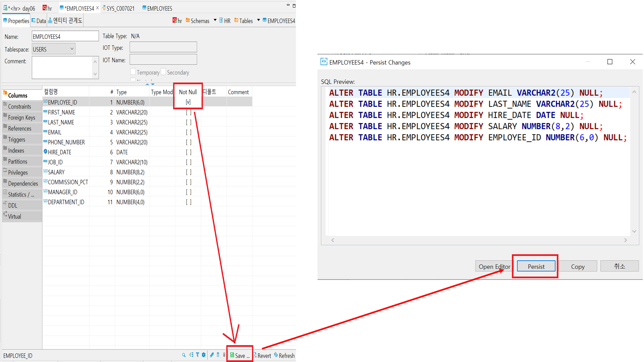Copy the SQL preview script

(x=578, y=266)
